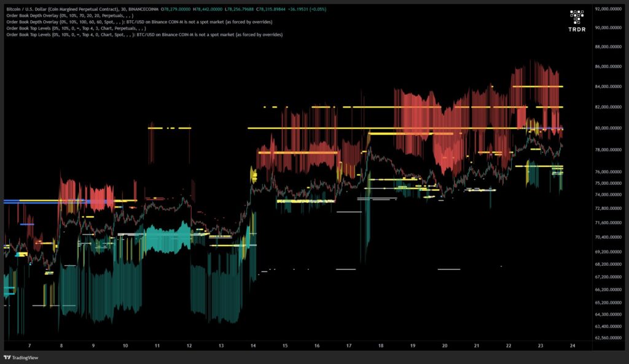Select Order Book Top Levels Spot legend row
629x364 pixels.
coord(144,35)
